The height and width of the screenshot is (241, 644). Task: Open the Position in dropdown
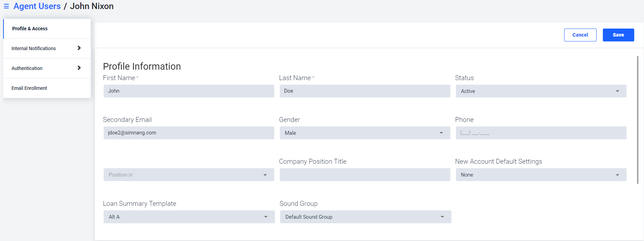click(x=189, y=174)
